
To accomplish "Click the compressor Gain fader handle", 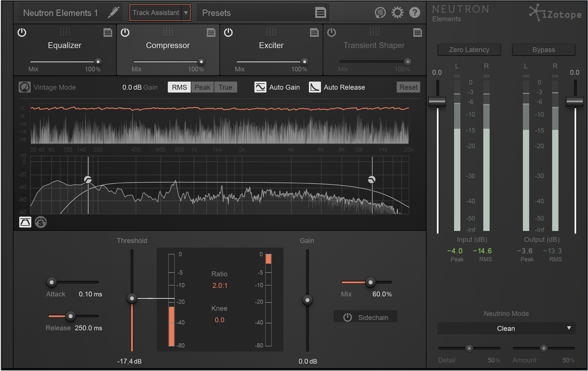I will click(307, 300).
